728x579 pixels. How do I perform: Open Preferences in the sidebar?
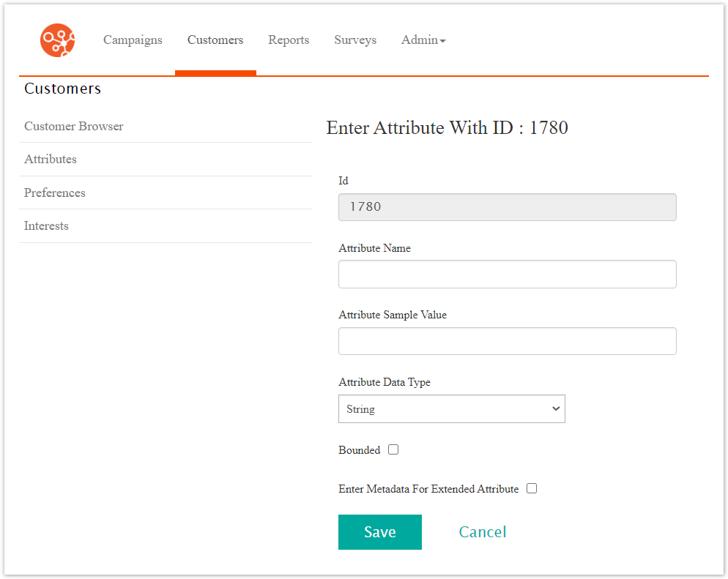pyautogui.click(x=55, y=193)
